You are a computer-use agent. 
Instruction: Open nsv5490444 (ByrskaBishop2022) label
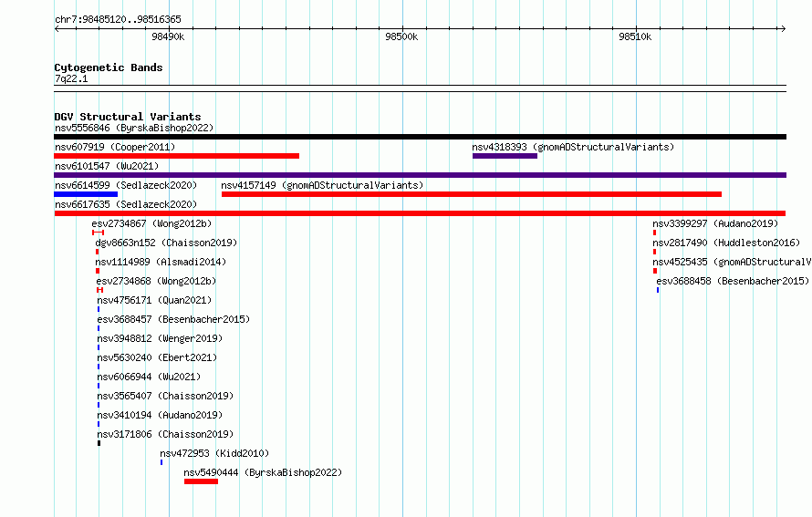tap(263, 472)
